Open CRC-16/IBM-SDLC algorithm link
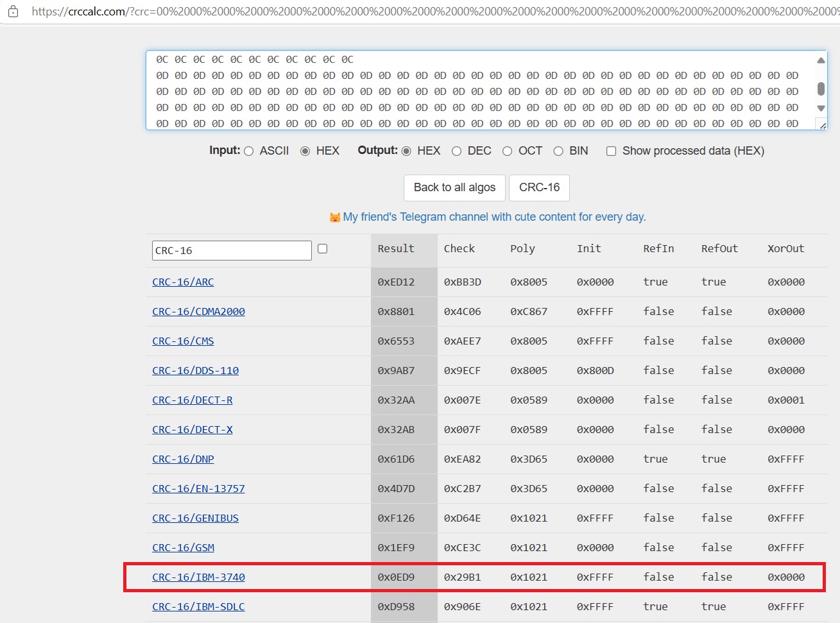 pyautogui.click(x=198, y=606)
